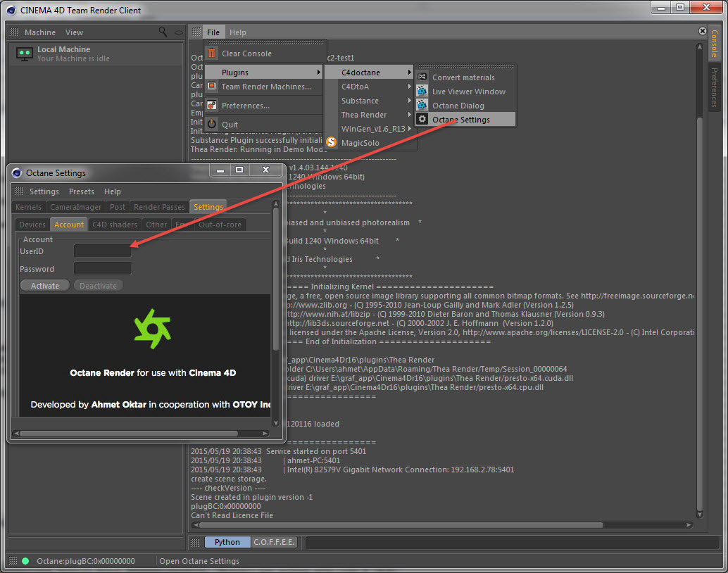This screenshot has width=728, height=573.
Task: Open the File menu
Action: click(x=213, y=32)
